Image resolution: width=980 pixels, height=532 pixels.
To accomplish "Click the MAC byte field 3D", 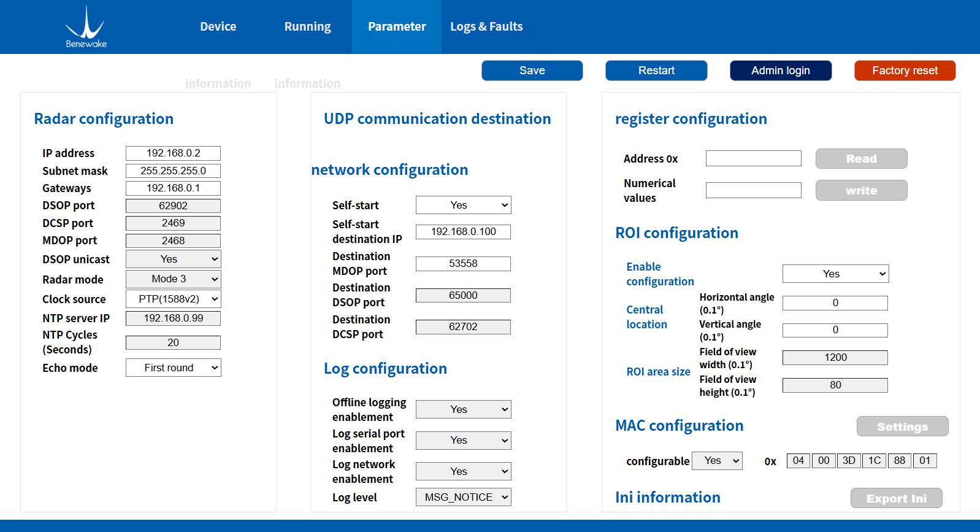I will coord(849,461).
